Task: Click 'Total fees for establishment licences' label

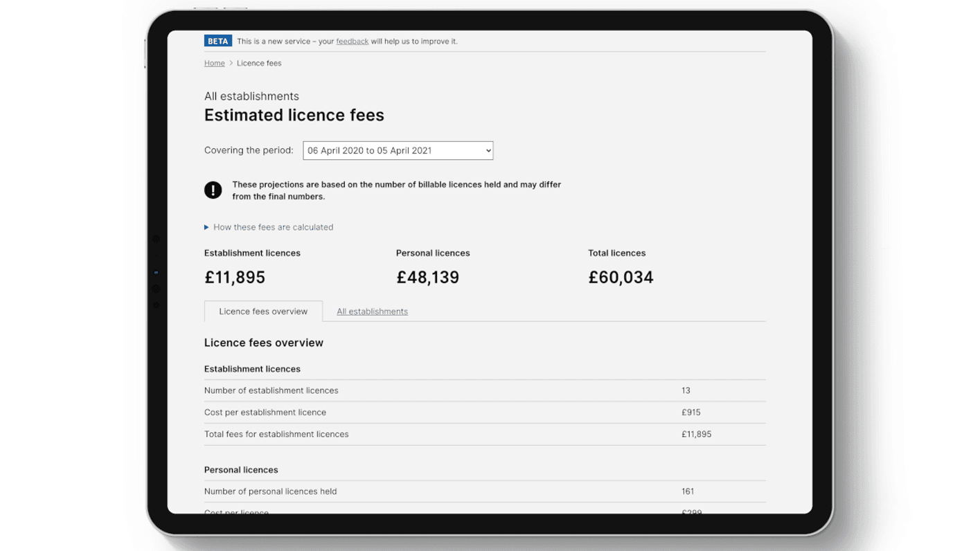Action: click(x=276, y=435)
